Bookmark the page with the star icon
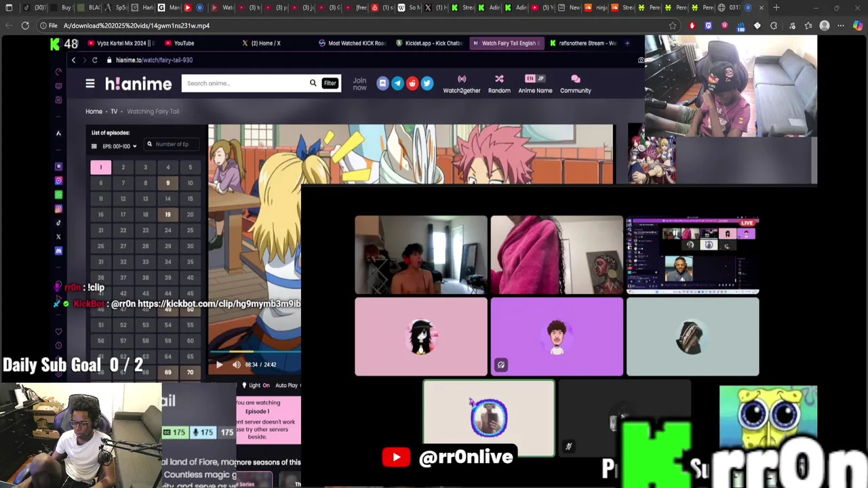Screen dimensions: 868x488 [x=673, y=26]
